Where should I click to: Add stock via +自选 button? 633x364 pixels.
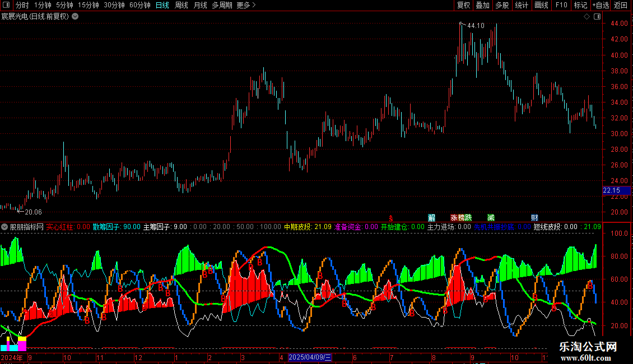point(601,5)
